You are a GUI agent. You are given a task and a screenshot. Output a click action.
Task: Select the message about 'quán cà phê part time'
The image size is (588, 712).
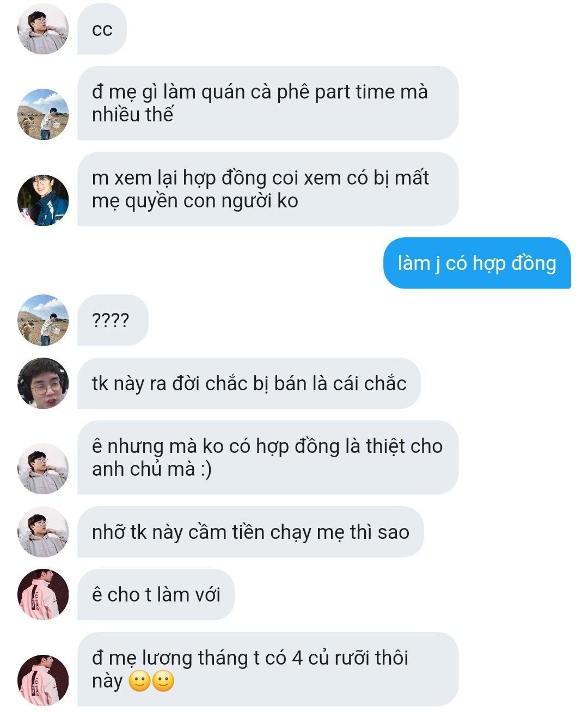[268, 103]
